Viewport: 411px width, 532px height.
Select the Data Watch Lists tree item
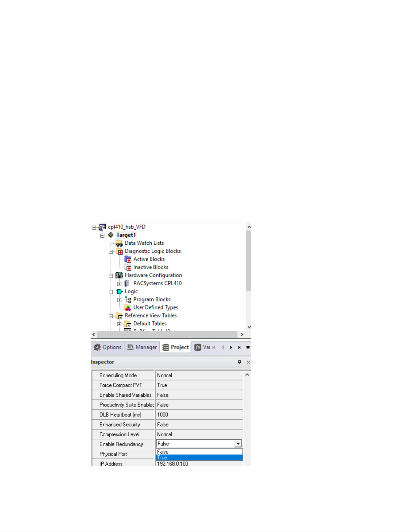click(144, 243)
